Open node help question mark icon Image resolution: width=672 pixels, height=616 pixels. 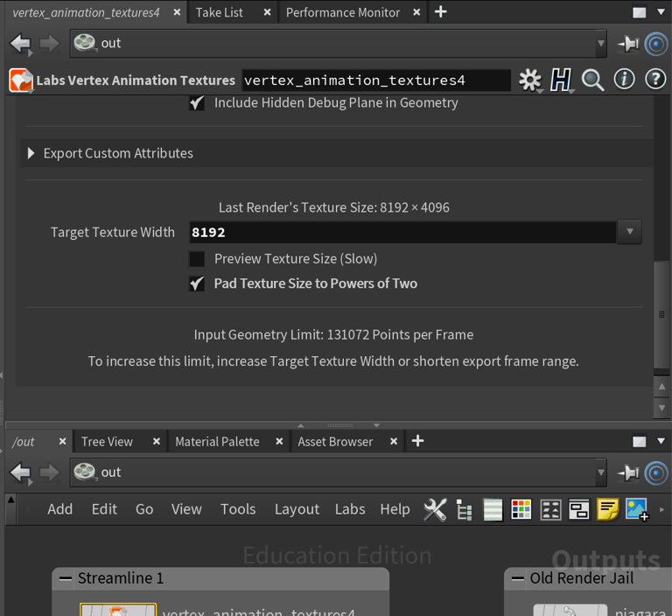(655, 80)
